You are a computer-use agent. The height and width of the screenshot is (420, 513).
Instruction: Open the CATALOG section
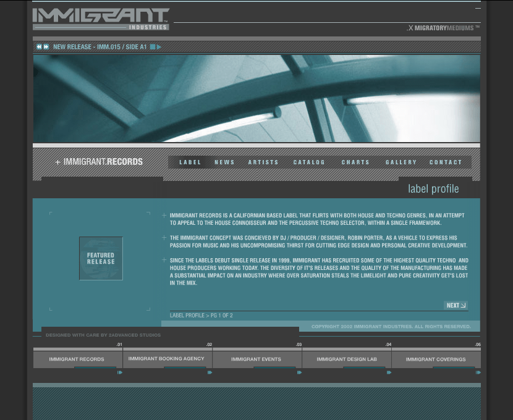(309, 162)
